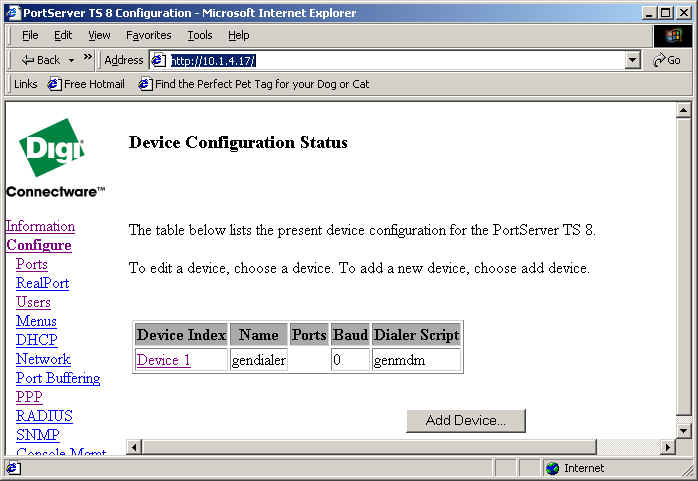The width and height of the screenshot is (698, 481).
Task: Expand the toolbar overflow chevron
Action: click(88, 58)
